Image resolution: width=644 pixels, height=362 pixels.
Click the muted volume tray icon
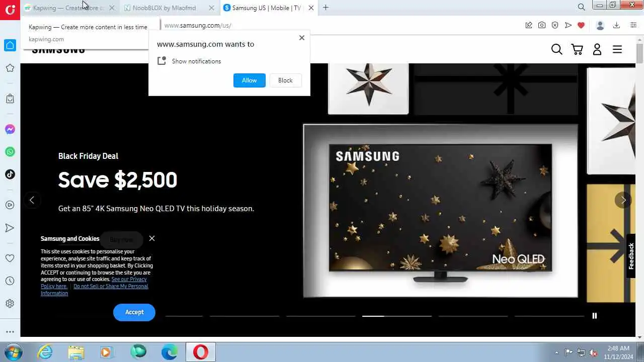pos(594,352)
